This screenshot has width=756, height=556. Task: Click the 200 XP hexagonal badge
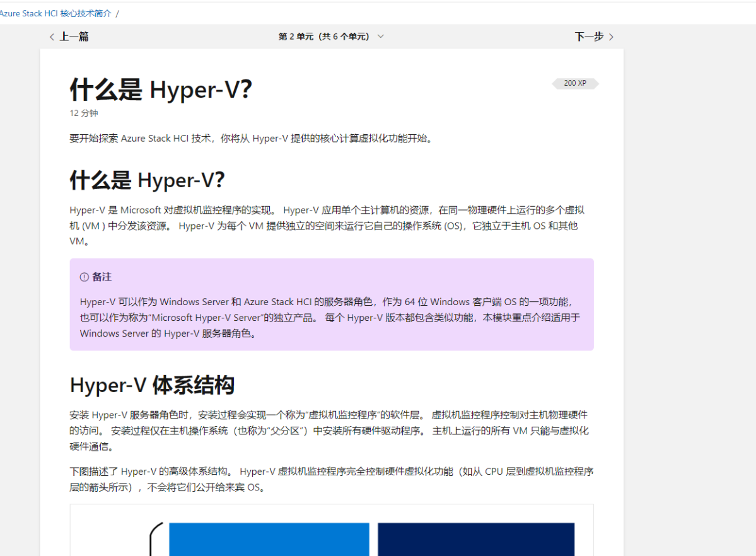574,83
